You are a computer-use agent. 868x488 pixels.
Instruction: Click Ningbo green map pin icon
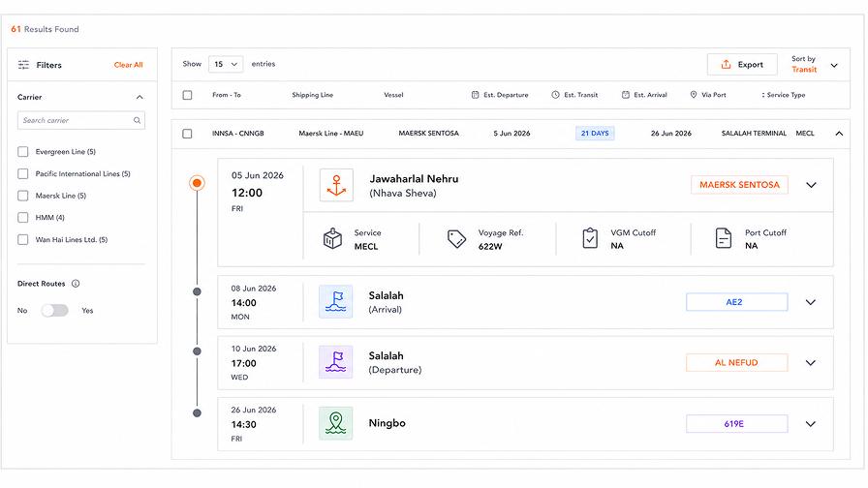(x=335, y=423)
